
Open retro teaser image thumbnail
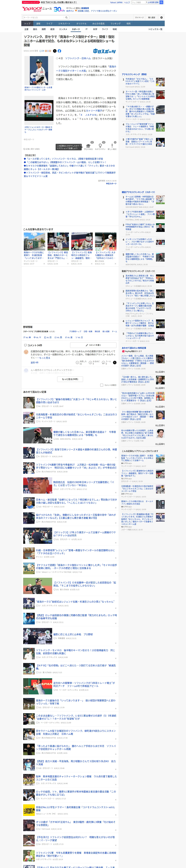click(39, 111)
